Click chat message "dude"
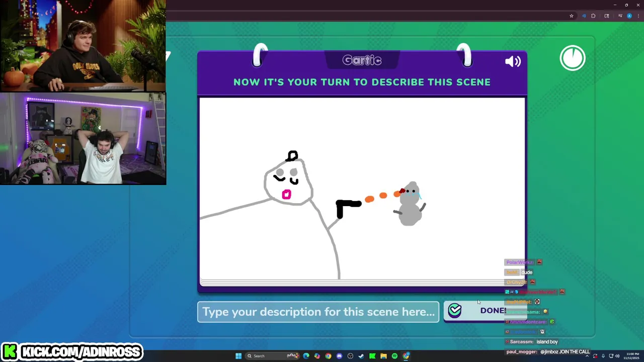 click(x=527, y=272)
